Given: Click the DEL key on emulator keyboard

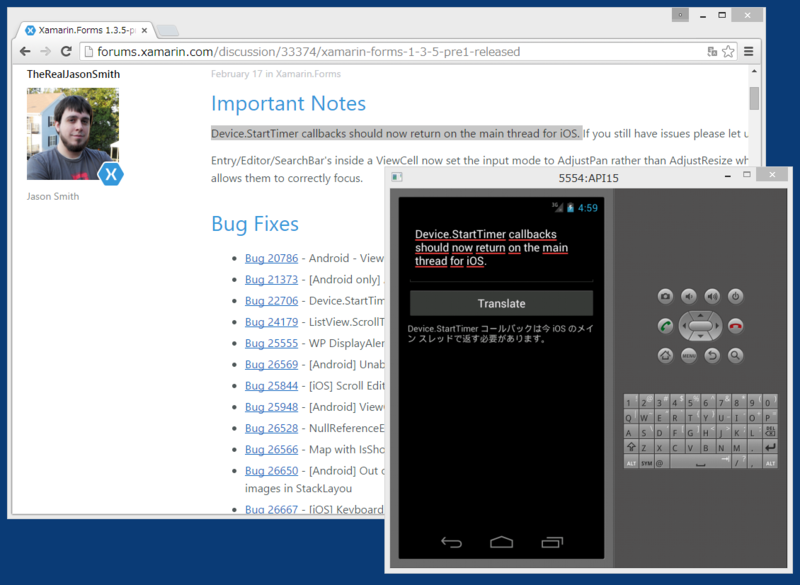Looking at the screenshot, I should 770,432.
